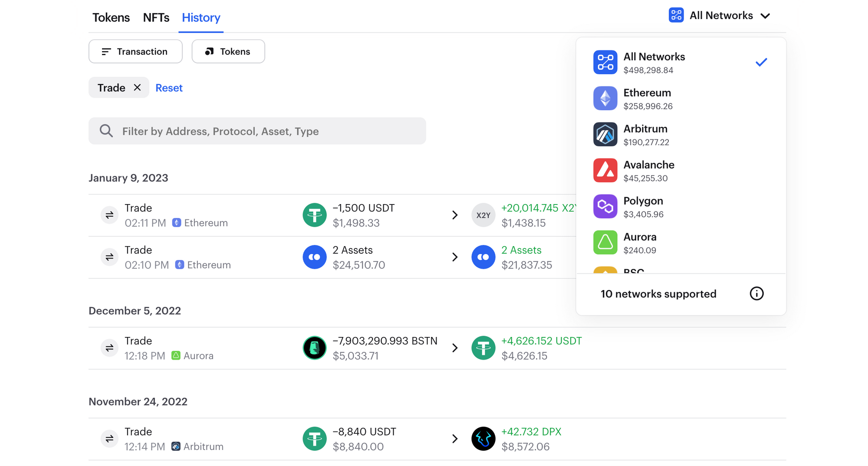Click the arrow after 2 Assets $24,510.70
The width and height of the screenshot is (868, 466).
[x=455, y=257]
